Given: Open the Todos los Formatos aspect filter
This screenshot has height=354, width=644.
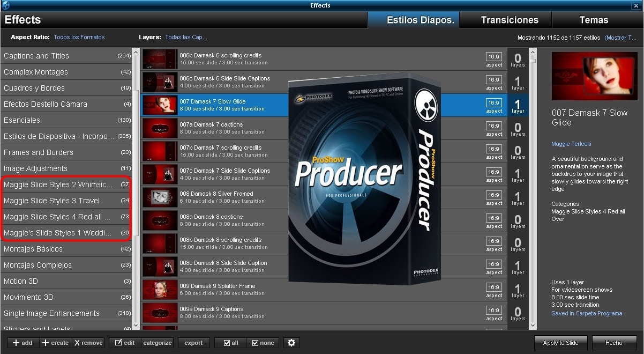Looking at the screenshot, I should click(79, 37).
